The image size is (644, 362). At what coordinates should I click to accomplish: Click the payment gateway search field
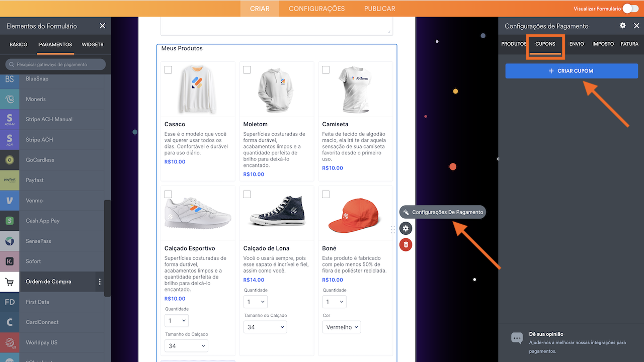[x=55, y=64]
